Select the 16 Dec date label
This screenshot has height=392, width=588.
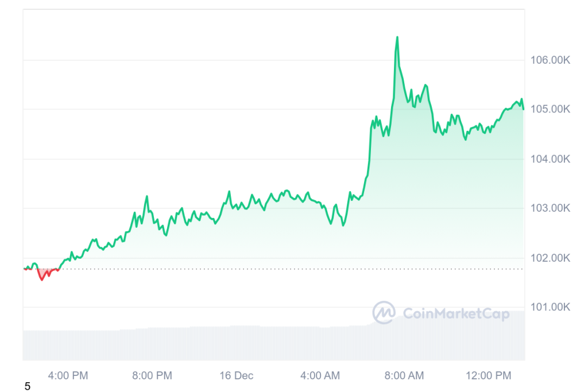[x=236, y=376]
